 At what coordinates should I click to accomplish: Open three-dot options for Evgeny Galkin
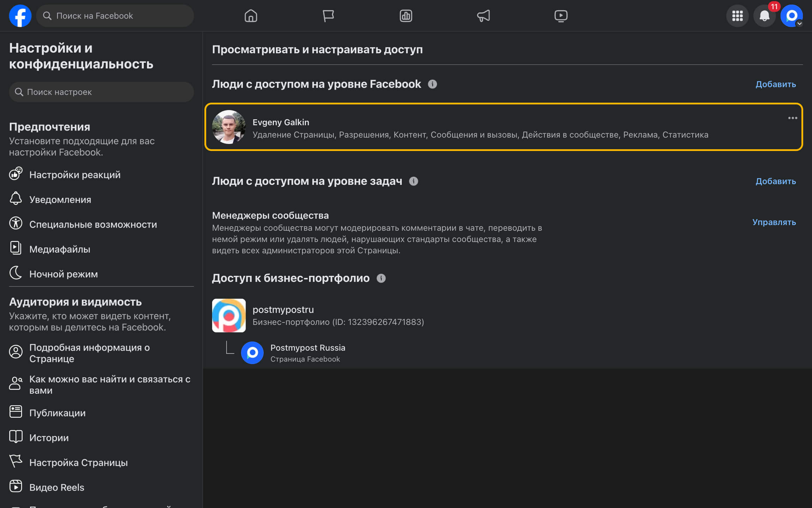click(x=792, y=118)
